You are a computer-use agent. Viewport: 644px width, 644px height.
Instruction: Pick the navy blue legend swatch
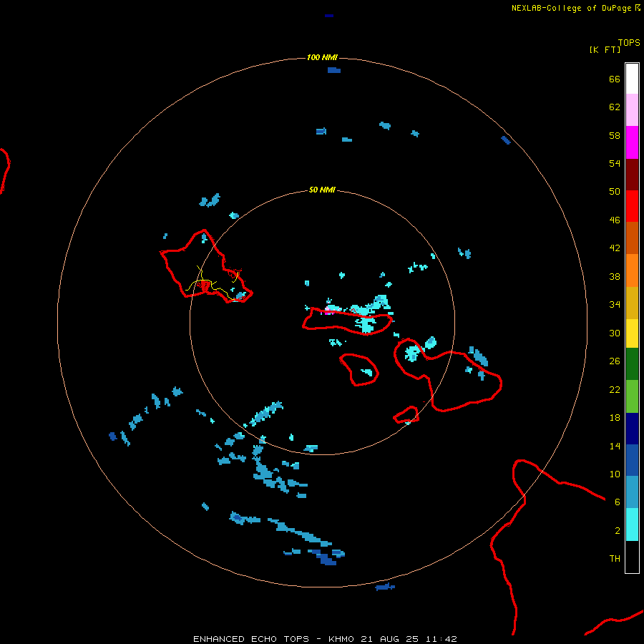[x=632, y=429]
